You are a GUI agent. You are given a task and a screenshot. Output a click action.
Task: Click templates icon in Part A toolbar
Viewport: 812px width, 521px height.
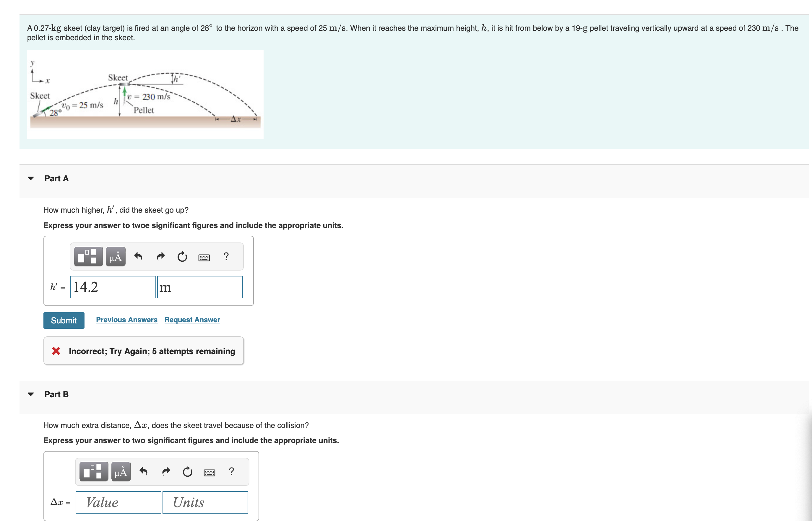(88, 257)
